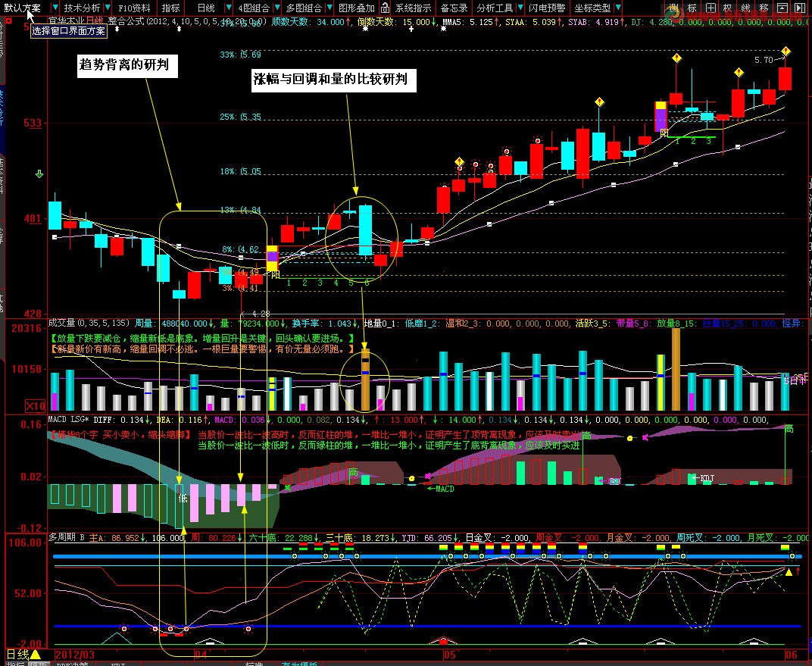Click the 备忘录 button
Screen dimensions: 812x666
click(454, 8)
